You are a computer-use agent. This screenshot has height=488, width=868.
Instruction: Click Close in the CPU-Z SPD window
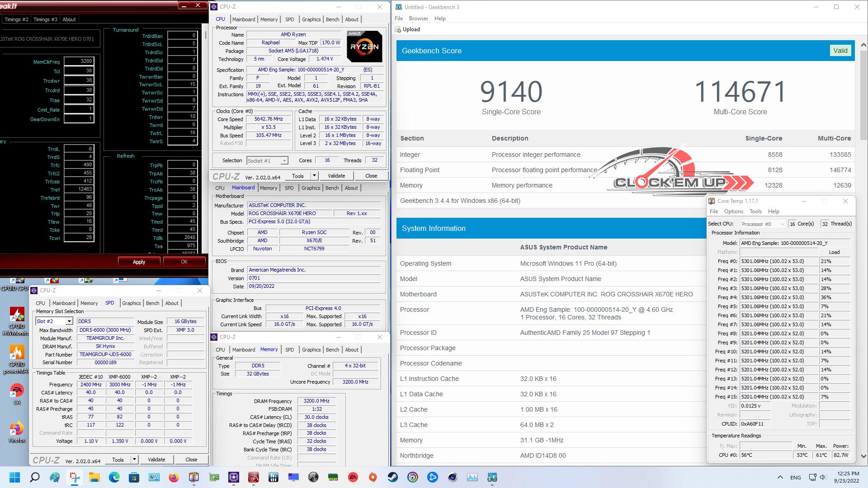click(191, 460)
